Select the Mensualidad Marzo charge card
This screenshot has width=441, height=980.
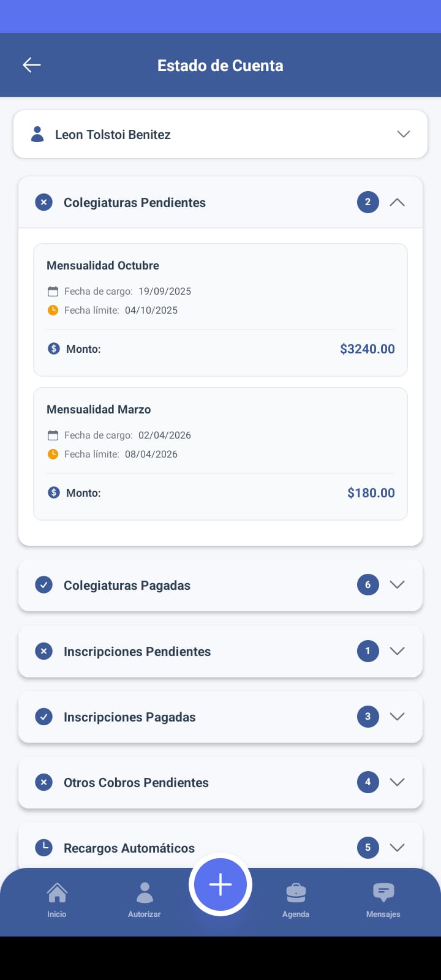tap(221, 453)
